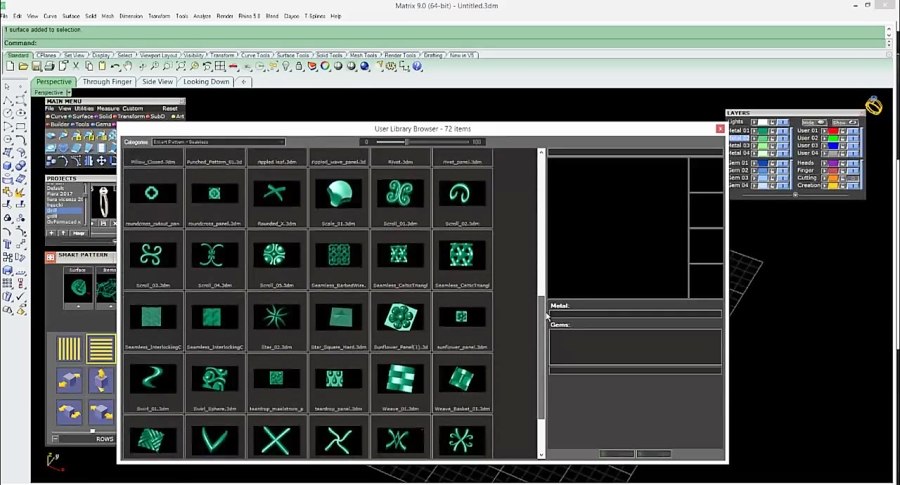Click the color wheel icon in toolbar

[x=325, y=67]
